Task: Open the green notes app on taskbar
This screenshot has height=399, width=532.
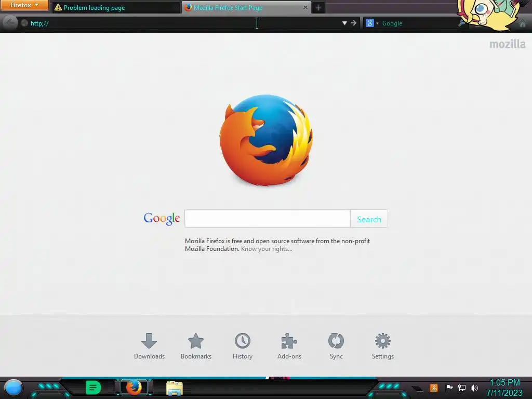Action: (x=93, y=388)
